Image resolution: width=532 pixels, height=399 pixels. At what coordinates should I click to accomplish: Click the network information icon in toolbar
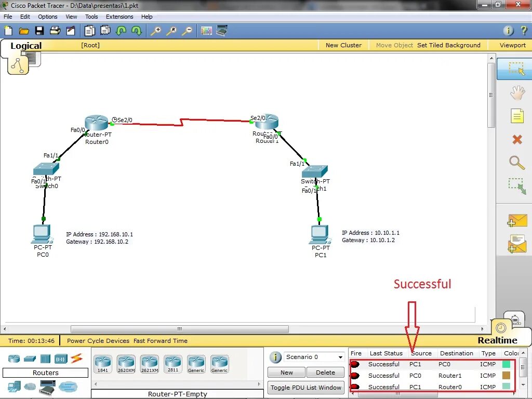click(x=508, y=31)
